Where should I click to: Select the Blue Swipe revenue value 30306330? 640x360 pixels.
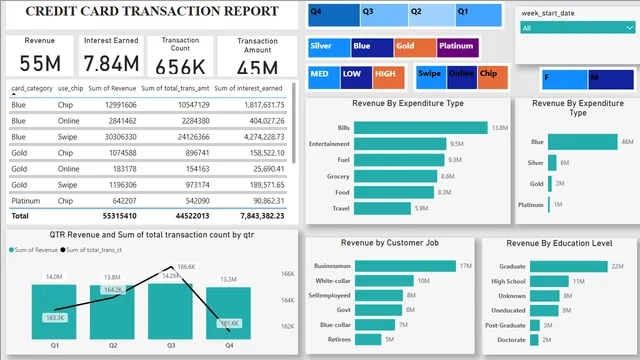pyautogui.click(x=120, y=137)
